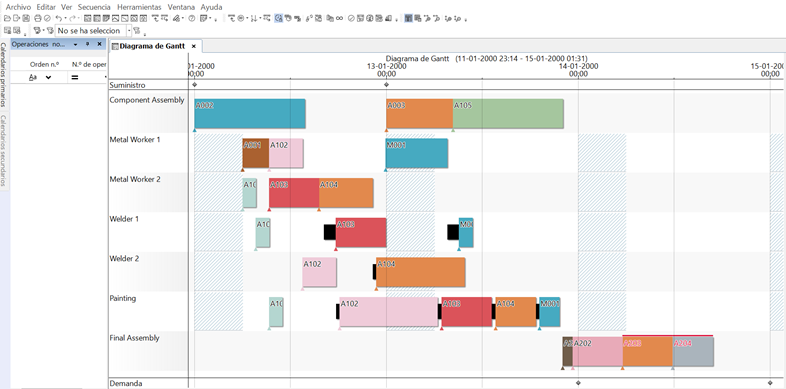
Task: Open the 'Aa' filter dropdown under Orden n.º
Action: tap(48, 77)
